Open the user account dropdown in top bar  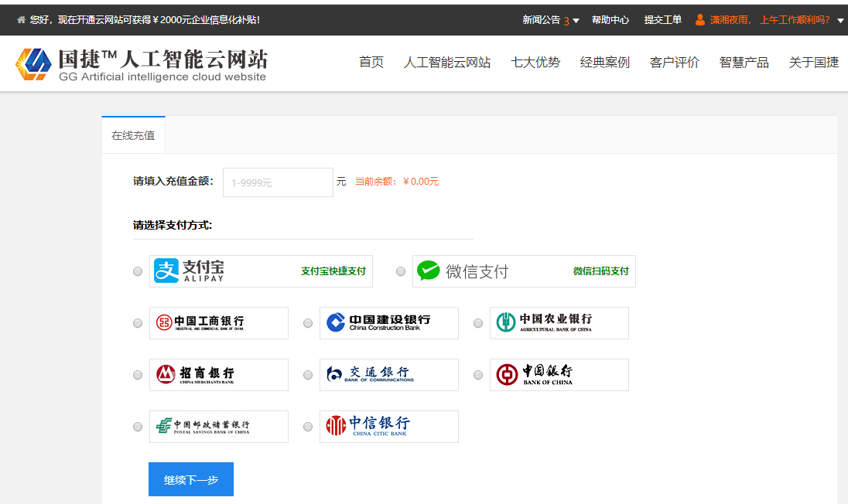(x=840, y=21)
